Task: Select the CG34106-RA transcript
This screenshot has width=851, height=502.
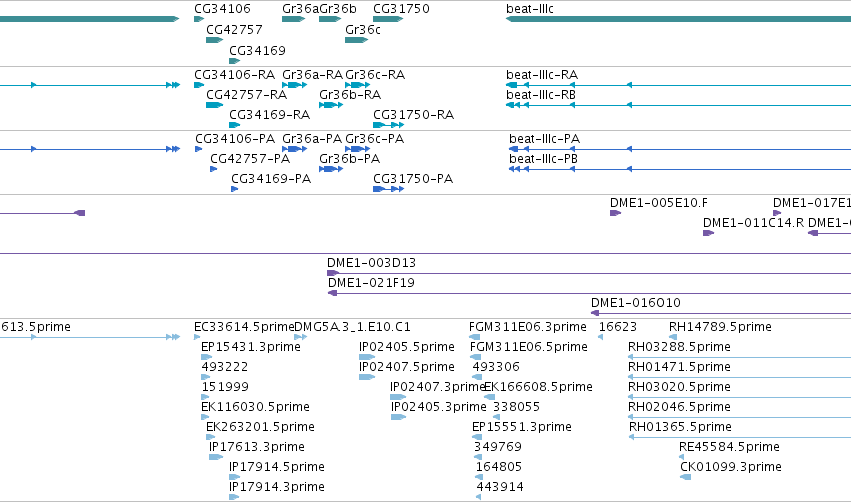Action: (x=199, y=85)
